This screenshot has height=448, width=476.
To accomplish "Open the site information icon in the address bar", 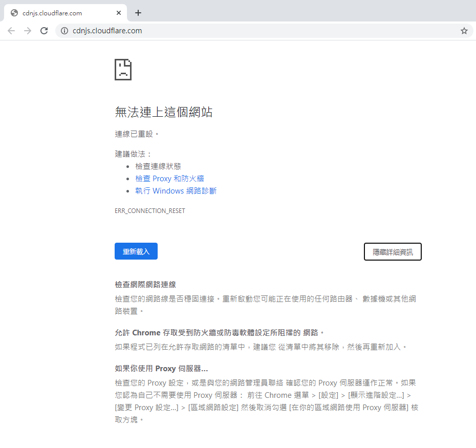I will pos(64,31).
